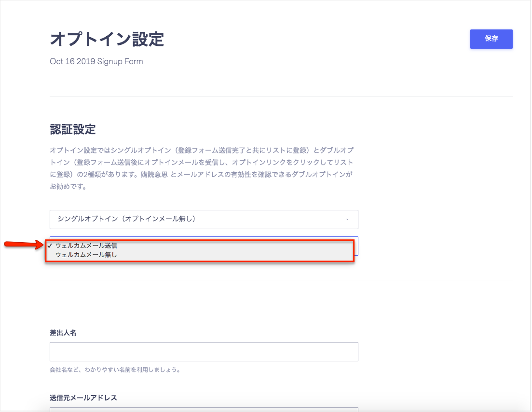The width and height of the screenshot is (532, 412).
Task: Click the 送信元メールアドレス label
Action: tap(83, 398)
